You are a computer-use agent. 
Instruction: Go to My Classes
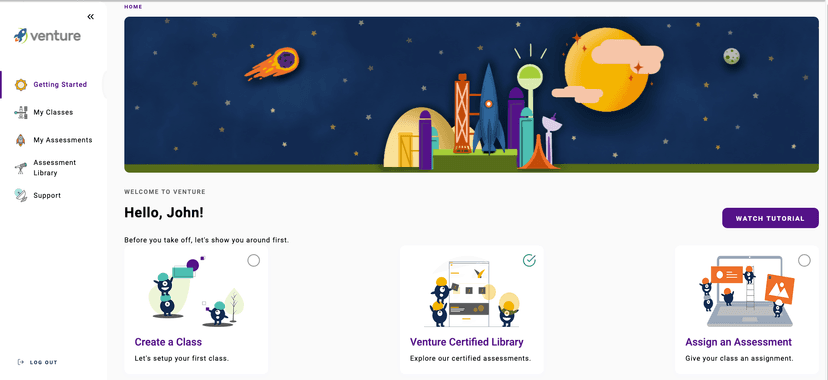pos(53,112)
